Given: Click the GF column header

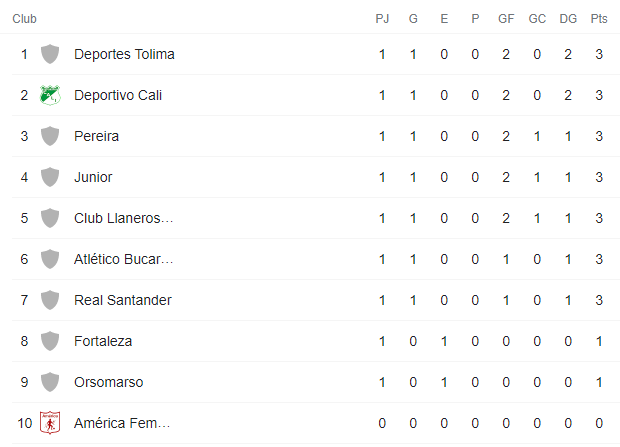Looking at the screenshot, I should (x=506, y=19).
